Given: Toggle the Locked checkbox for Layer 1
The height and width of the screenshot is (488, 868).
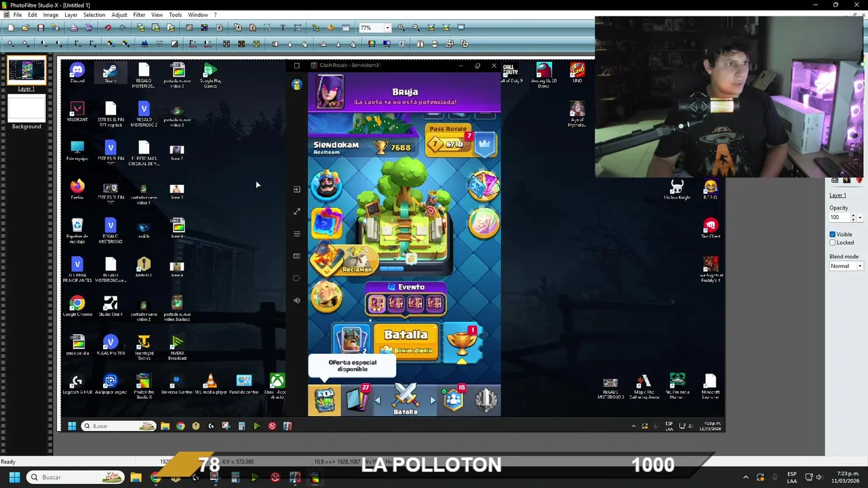Looking at the screenshot, I should 833,243.
